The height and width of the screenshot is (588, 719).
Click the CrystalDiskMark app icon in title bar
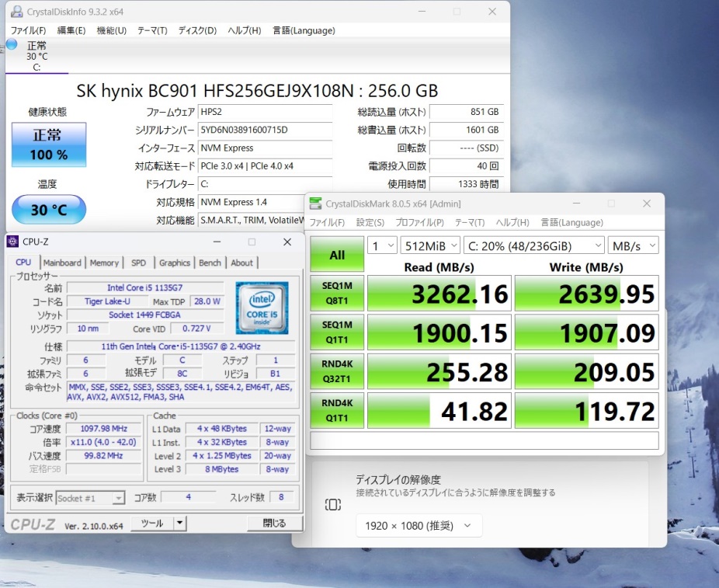[315, 204]
